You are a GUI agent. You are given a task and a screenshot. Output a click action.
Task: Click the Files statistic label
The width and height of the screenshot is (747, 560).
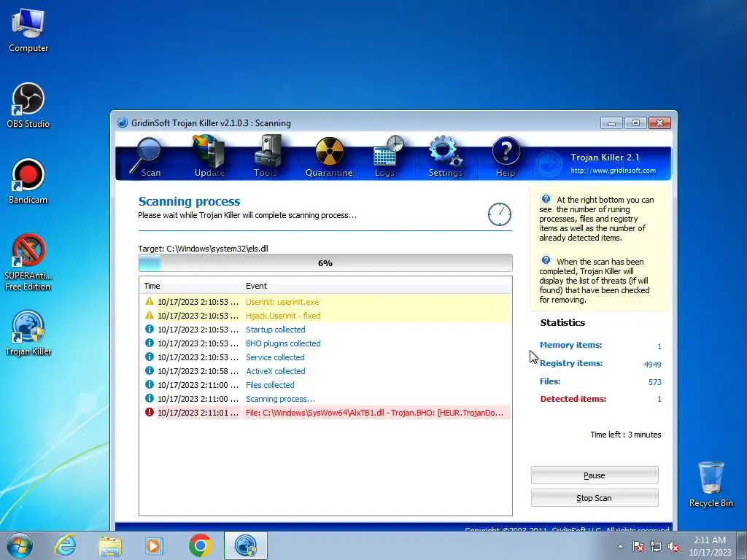pos(550,381)
